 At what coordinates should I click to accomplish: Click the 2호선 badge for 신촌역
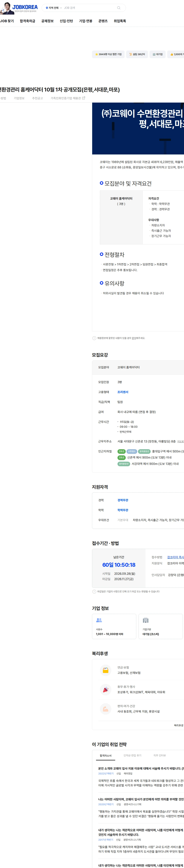point(122,458)
